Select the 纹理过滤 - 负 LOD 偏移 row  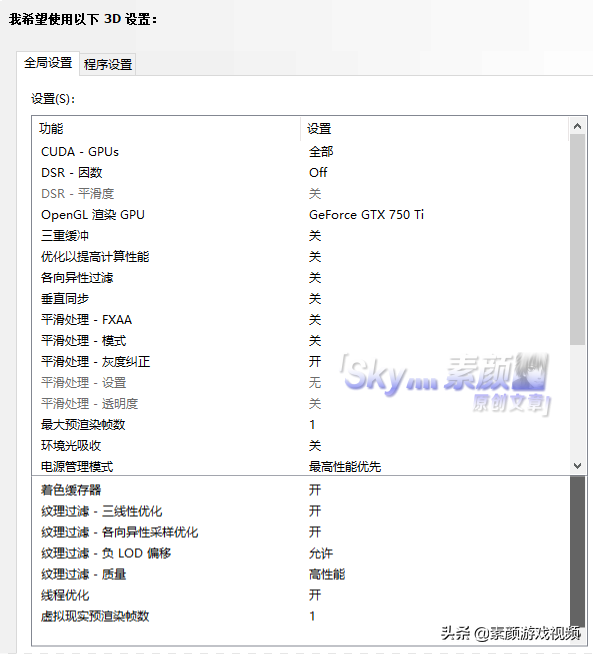(301, 553)
